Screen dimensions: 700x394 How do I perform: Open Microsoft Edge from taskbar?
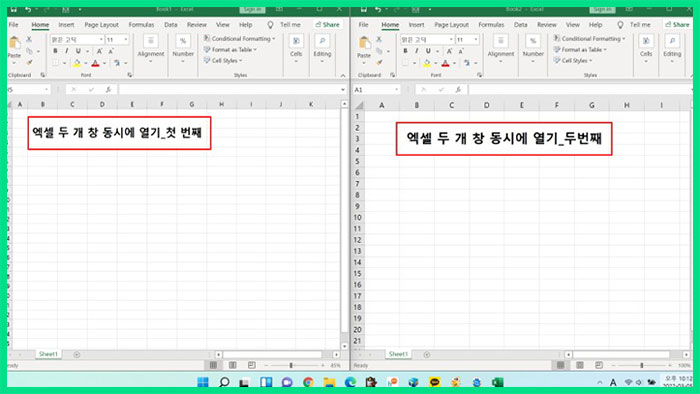coord(350,382)
